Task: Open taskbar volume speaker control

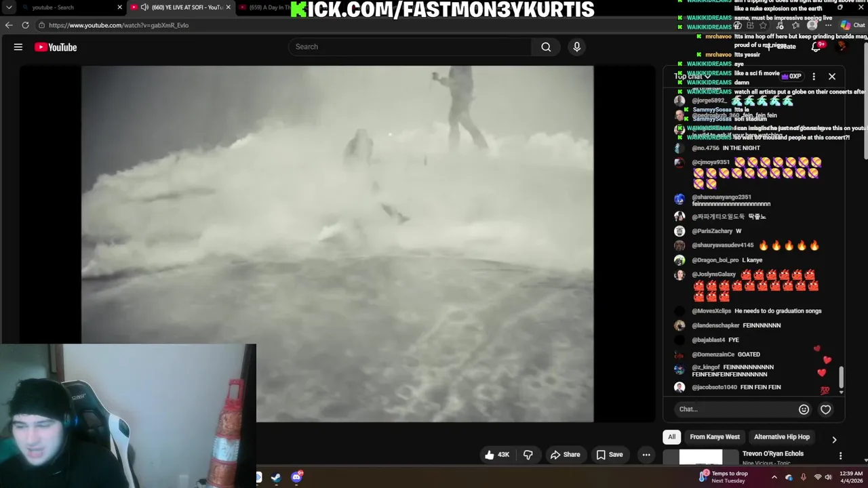Action: click(x=828, y=477)
